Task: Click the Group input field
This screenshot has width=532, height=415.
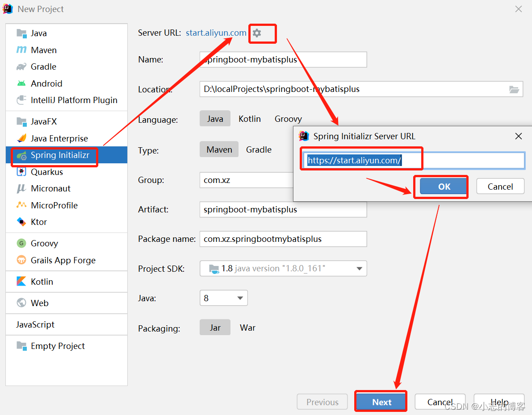Action: pyautogui.click(x=247, y=180)
